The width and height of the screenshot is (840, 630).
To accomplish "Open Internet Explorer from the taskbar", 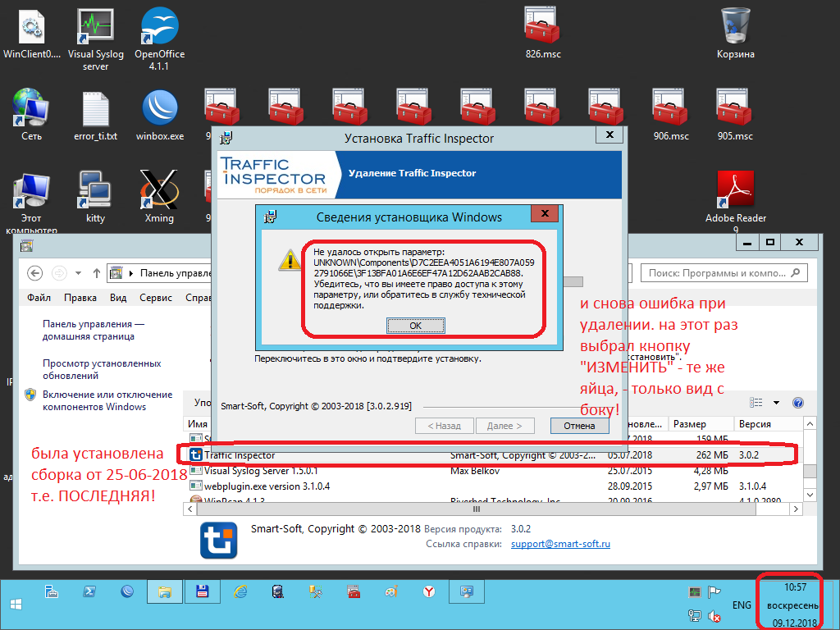I will pyautogui.click(x=240, y=592).
